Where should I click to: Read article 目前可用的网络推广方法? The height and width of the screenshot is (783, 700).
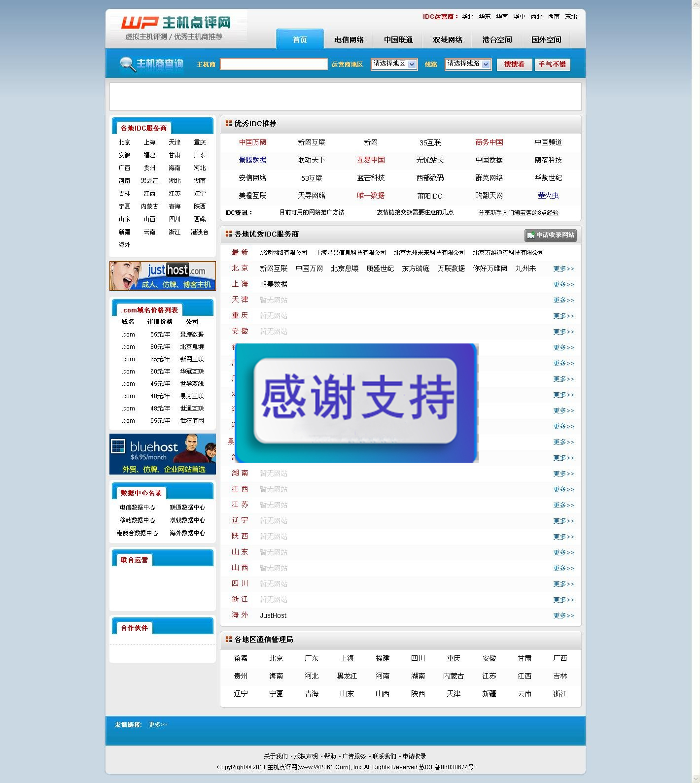312,212
